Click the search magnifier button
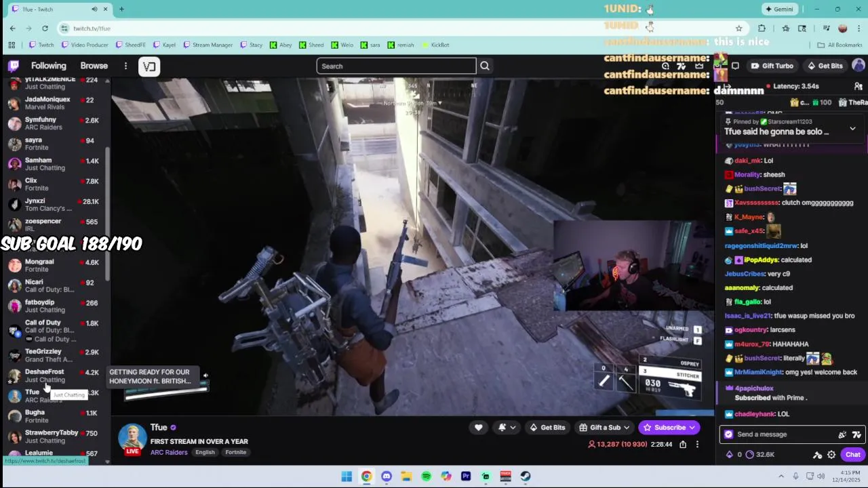This screenshot has width=868, height=488. coord(485,66)
